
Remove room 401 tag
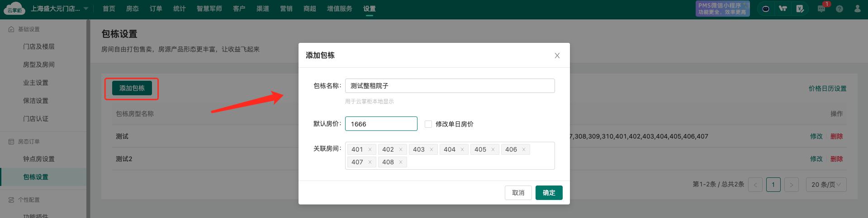[370, 149]
